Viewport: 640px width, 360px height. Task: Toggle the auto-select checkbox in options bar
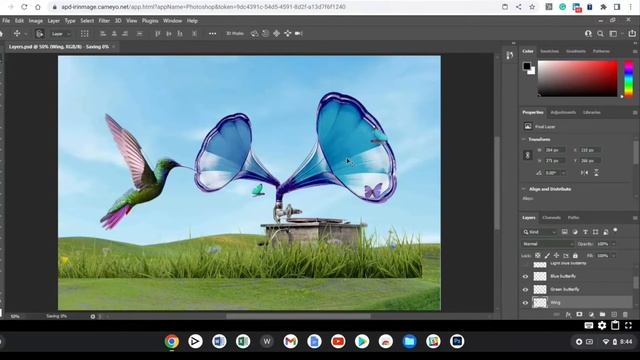39,33
